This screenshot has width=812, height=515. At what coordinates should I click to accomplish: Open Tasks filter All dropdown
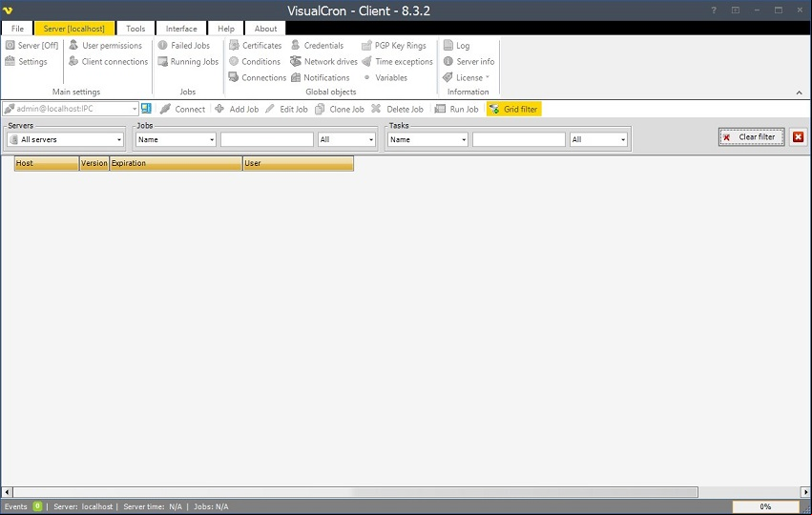(x=598, y=140)
